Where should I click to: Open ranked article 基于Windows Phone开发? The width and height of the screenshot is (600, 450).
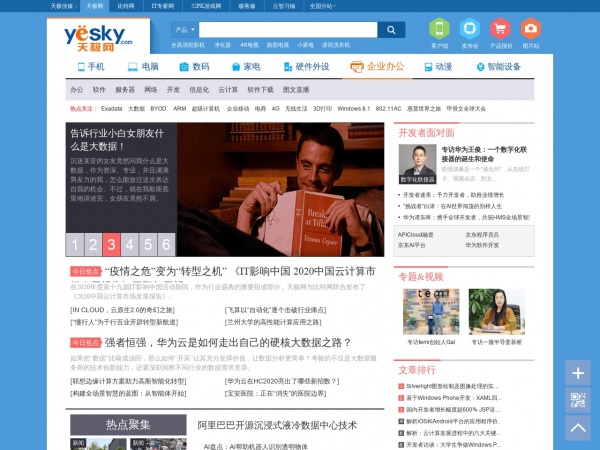[x=453, y=398]
